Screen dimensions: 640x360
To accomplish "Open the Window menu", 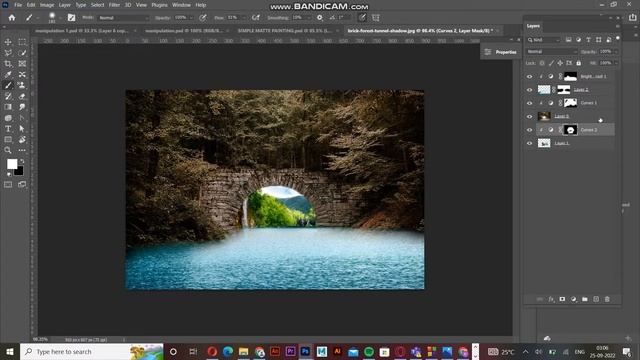I will pyautogui.click(x=181, y=5).
